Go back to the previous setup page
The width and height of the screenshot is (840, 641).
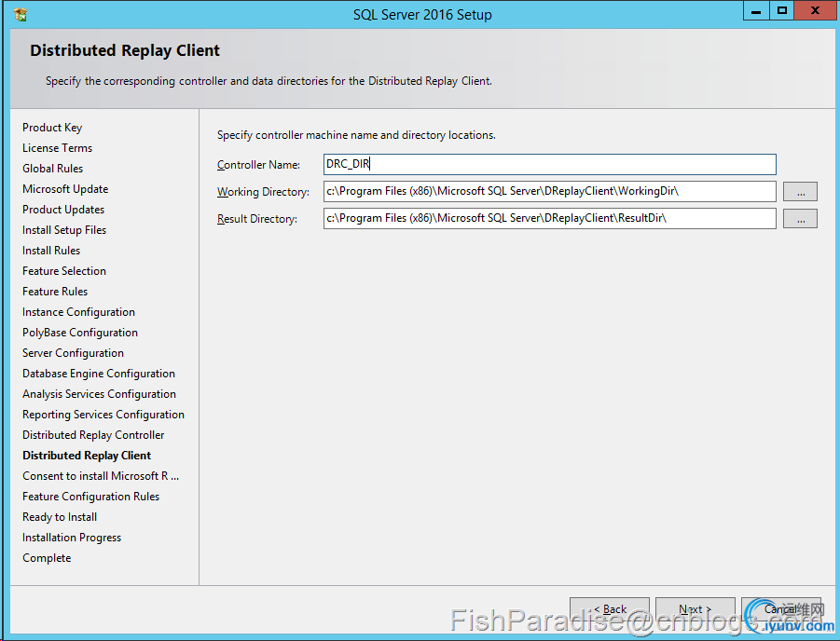click(610, 609)
